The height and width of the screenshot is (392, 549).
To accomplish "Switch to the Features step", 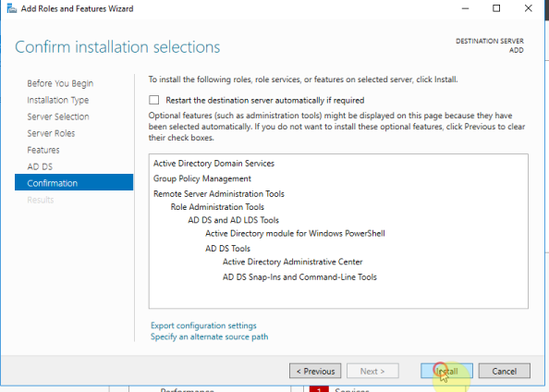I will click(43, 150).
